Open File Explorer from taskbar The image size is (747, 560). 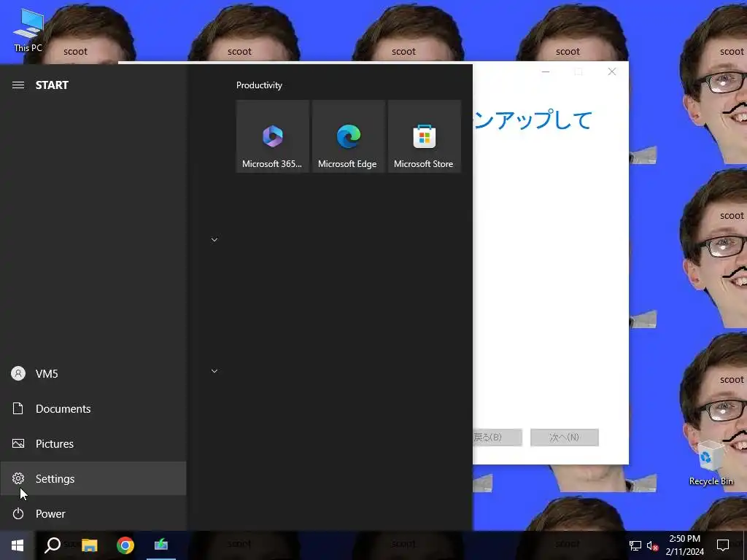(x=89, y=545)
